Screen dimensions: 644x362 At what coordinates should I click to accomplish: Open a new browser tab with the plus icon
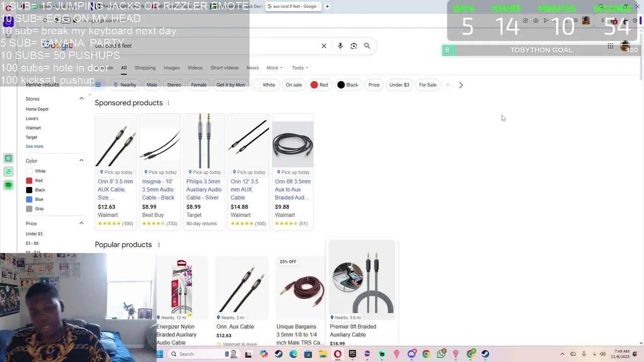click(x=327, y=7)
